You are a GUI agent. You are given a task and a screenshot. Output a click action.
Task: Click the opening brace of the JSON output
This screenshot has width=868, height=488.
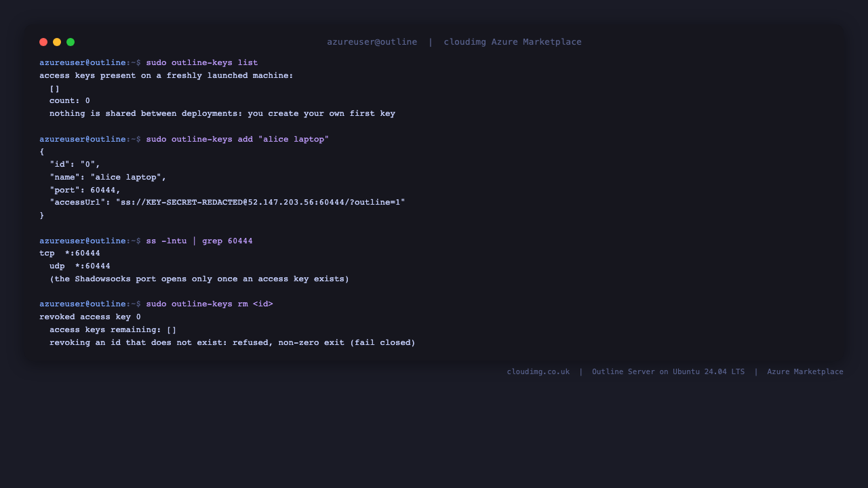[42, 152]
